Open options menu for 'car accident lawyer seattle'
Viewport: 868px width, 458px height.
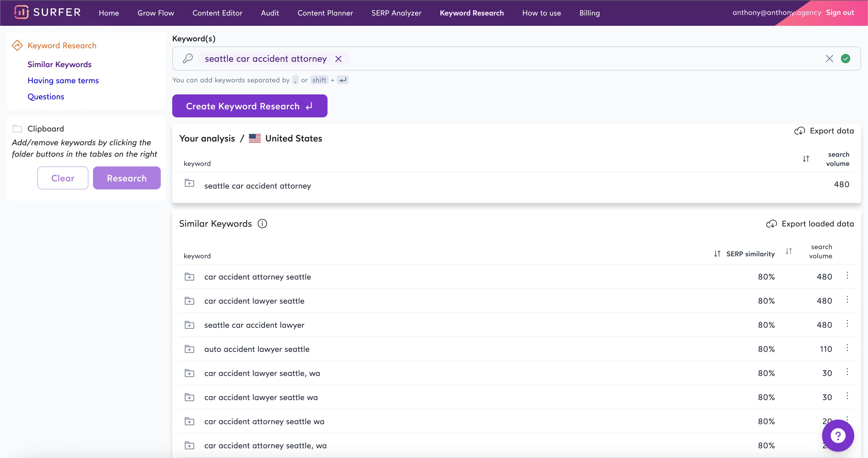point(847,300)
